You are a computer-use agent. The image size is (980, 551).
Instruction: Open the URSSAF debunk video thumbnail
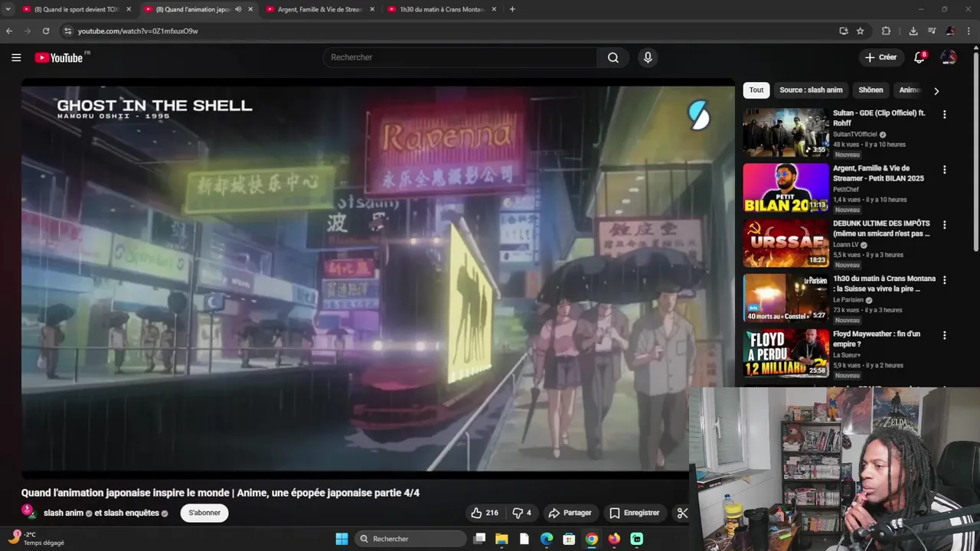click(786, 243)
